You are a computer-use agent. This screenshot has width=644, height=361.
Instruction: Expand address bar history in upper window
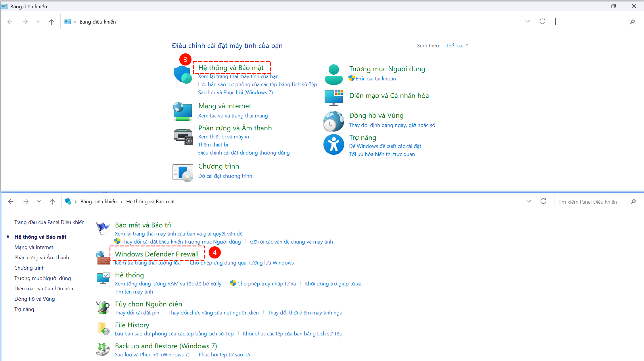point(528,22)
